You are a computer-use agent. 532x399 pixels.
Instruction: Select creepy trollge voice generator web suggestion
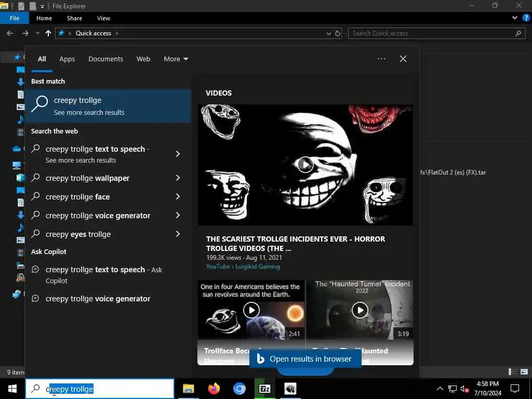coord(98,216)
